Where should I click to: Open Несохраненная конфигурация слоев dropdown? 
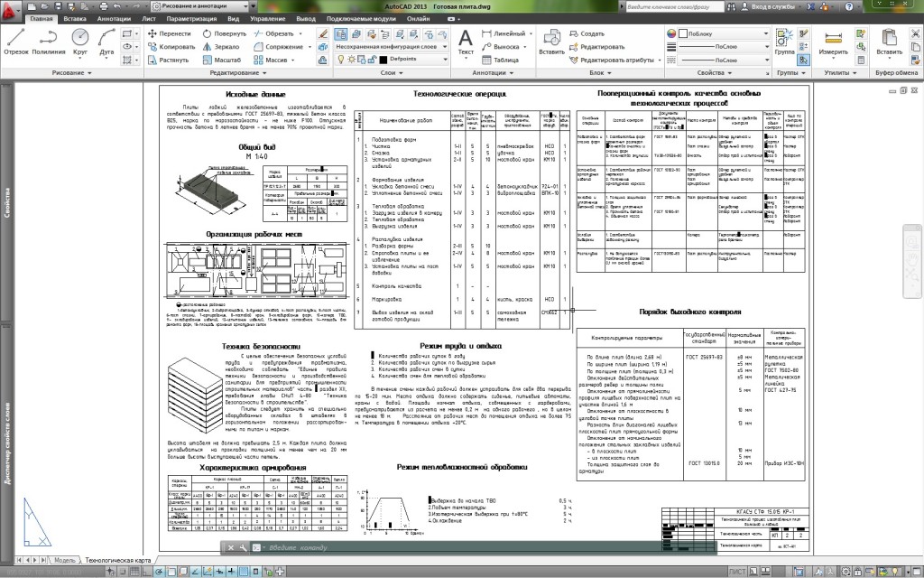point(392,47)
